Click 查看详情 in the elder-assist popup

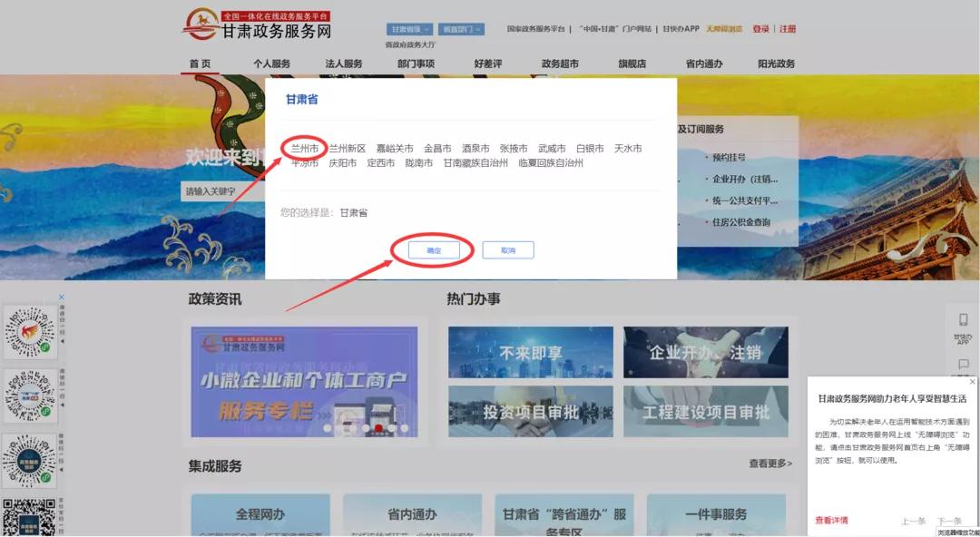click(x=830, y=519)
